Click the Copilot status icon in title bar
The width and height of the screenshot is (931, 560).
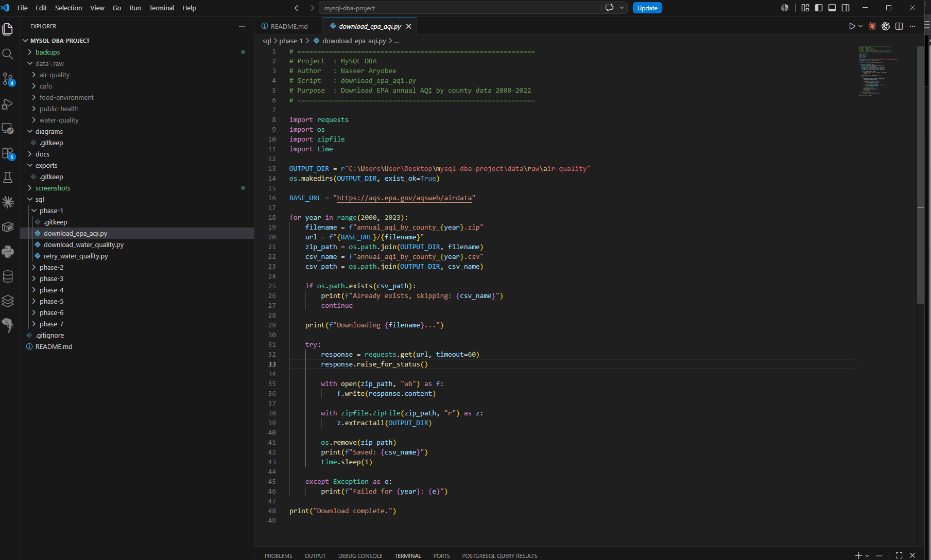pos(785,8)
